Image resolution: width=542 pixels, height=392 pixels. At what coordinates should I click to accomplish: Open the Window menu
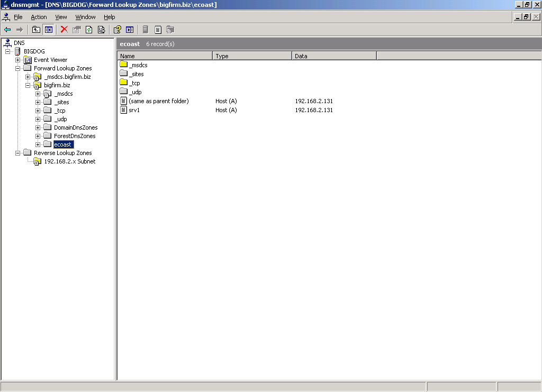coord(85,17)
